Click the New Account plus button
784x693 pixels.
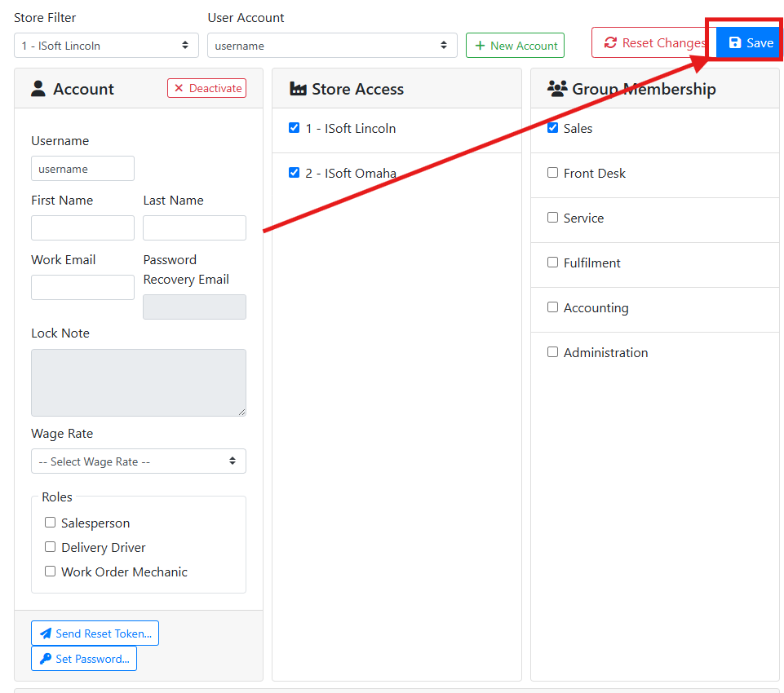coord(515,46)
